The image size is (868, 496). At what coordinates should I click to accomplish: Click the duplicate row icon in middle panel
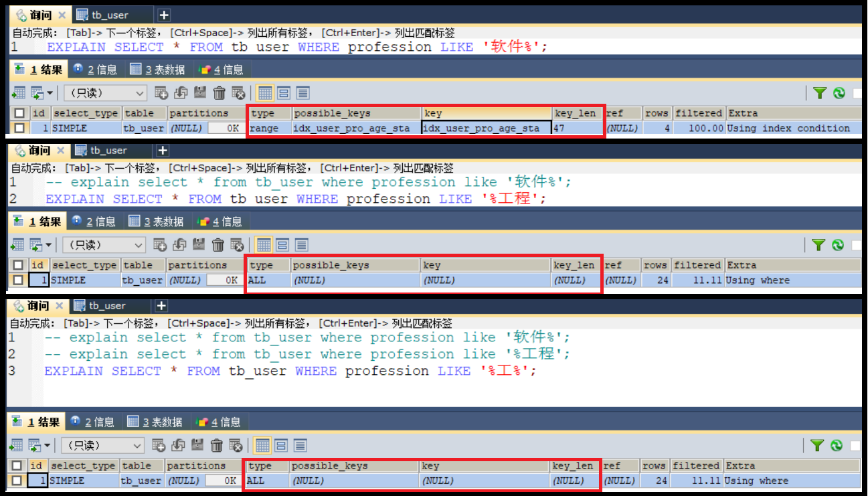tap(179, 245)
